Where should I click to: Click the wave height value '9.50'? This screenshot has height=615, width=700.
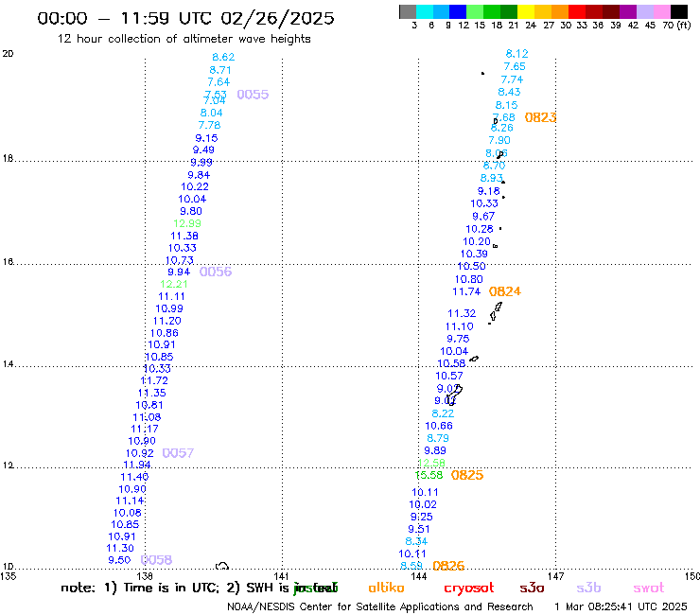click(x=119, y=560)
